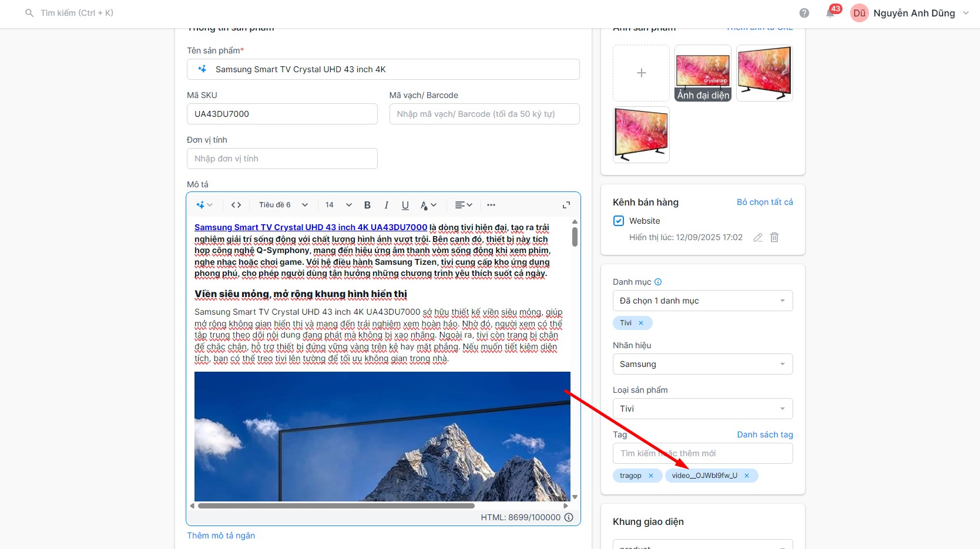Click the add product image plus box
Image resolution: width=980 pixels, height=549 pixels.
click(642, 73)
